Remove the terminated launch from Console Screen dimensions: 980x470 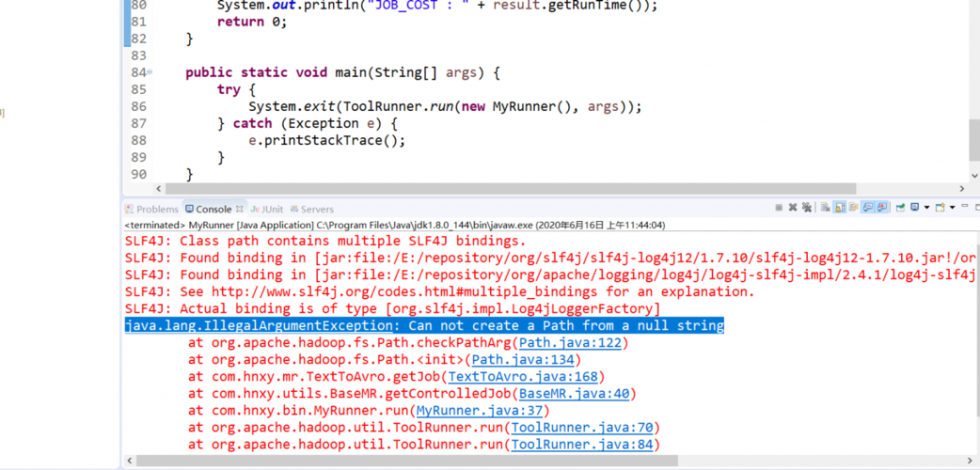[793, 208]
